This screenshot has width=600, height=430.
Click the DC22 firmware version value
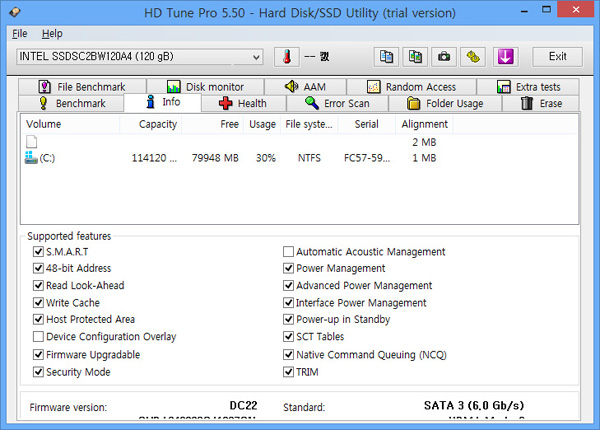point(243,406)
